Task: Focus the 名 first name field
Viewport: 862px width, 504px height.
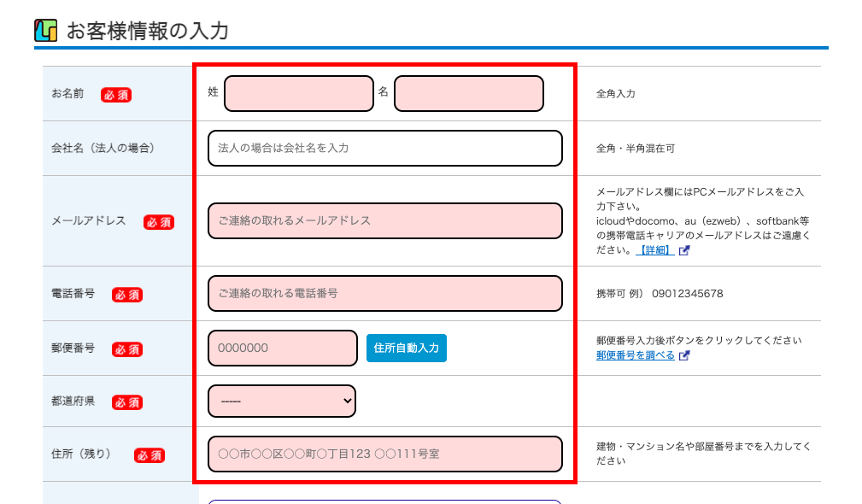Action: click(x=468, y=94)
